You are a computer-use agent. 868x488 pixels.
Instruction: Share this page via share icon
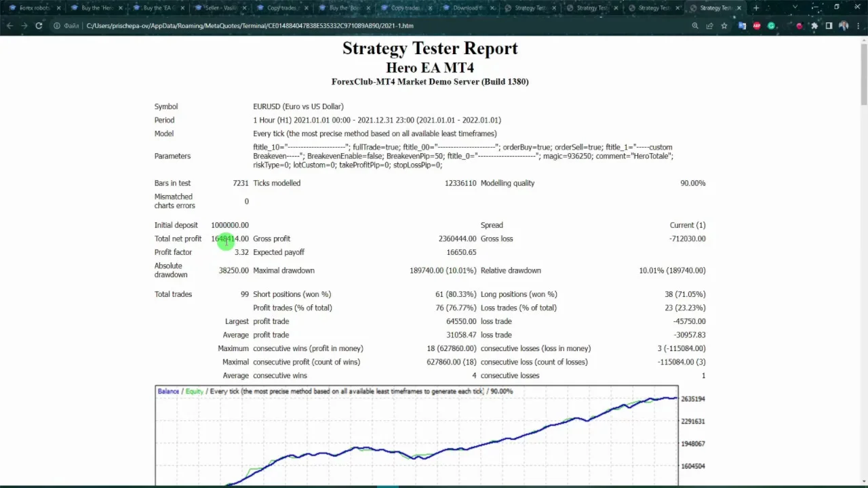coord(709,26)
